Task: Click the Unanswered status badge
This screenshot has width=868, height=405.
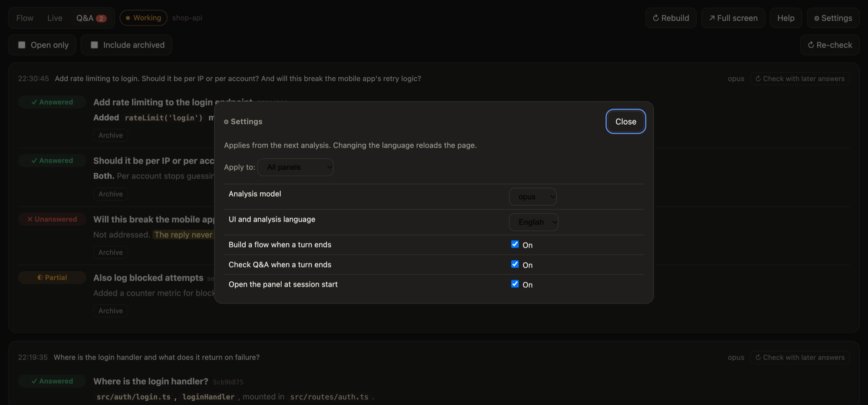Action: pos(52,219)
